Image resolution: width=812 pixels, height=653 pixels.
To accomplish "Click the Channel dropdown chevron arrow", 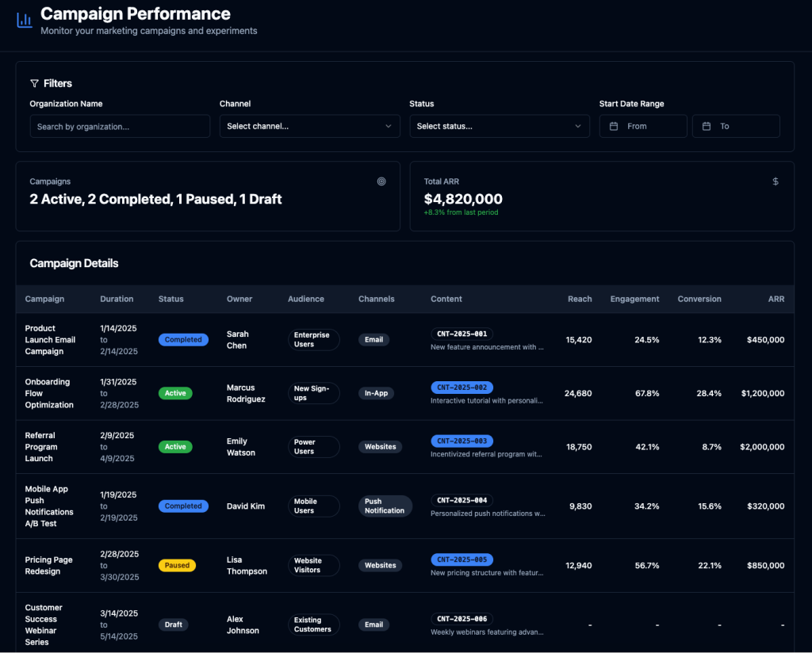I will pyautogui.click(x=388, y=126).
